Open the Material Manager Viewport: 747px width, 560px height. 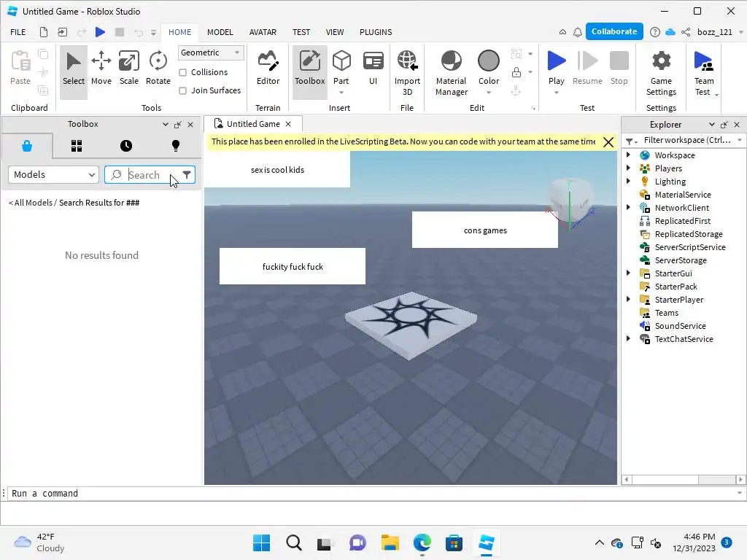pos(451,72)
